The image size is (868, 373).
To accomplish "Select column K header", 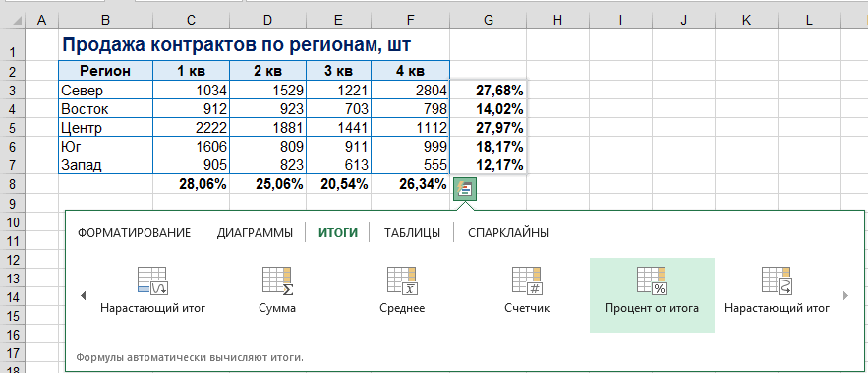I will click(x=746, y=20).
